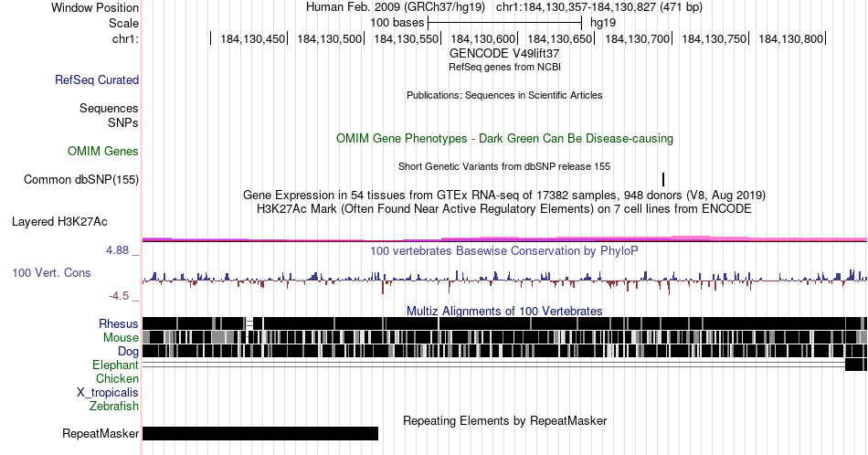
Task: Click the RefSeq Curated track label
Action: (97, 79)
